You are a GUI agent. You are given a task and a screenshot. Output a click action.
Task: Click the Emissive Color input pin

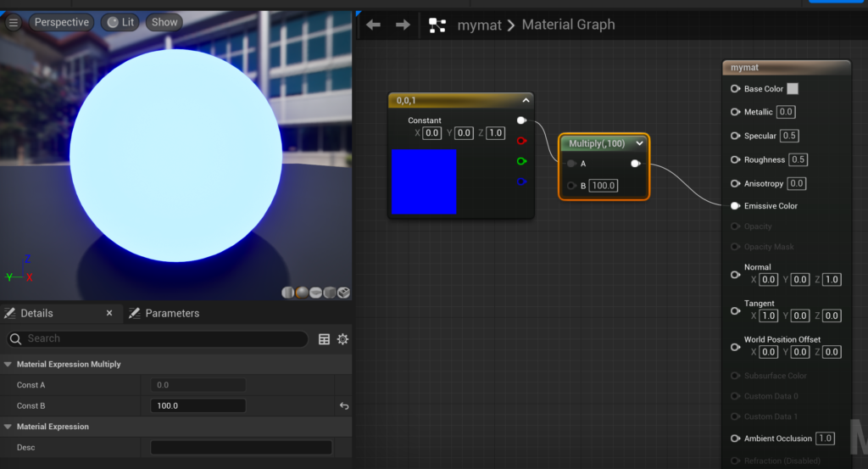[x=734, y=206]
